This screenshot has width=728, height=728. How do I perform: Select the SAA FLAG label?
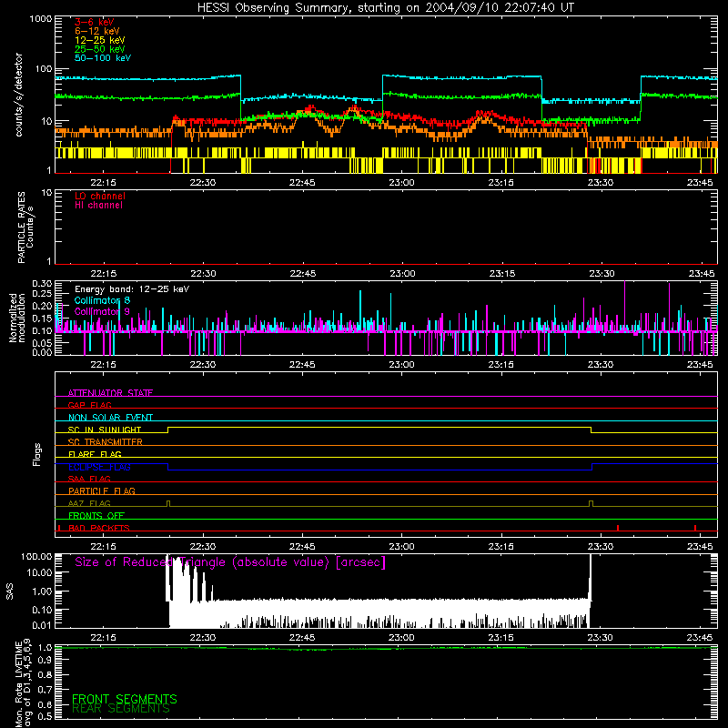[x=89, y=479]
